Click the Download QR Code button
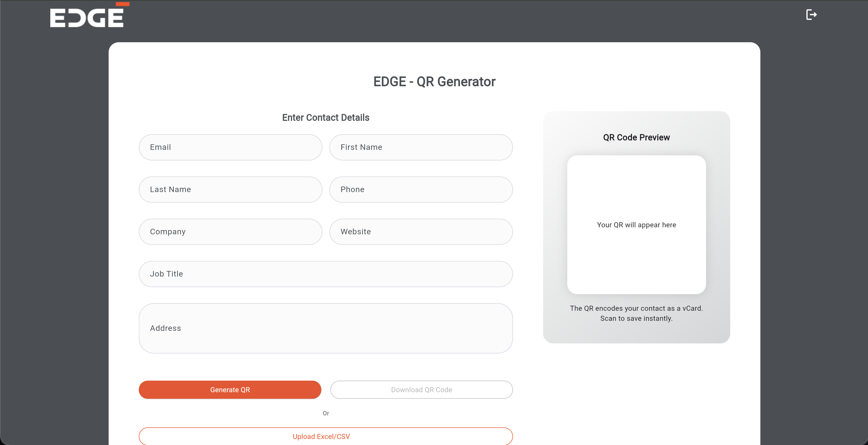Screen dimensions: 868x445 point(421,390)
